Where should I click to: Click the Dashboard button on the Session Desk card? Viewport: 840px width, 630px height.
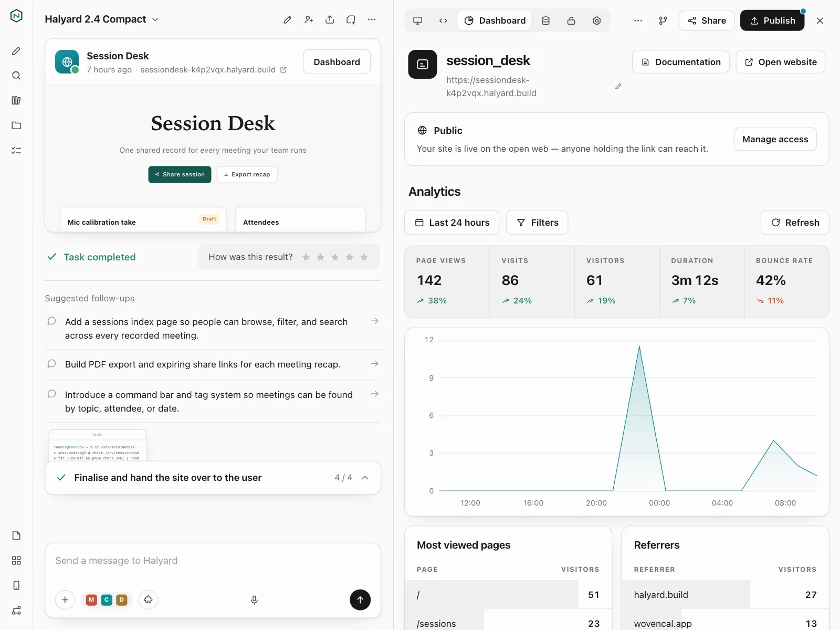tap(337, 62)
